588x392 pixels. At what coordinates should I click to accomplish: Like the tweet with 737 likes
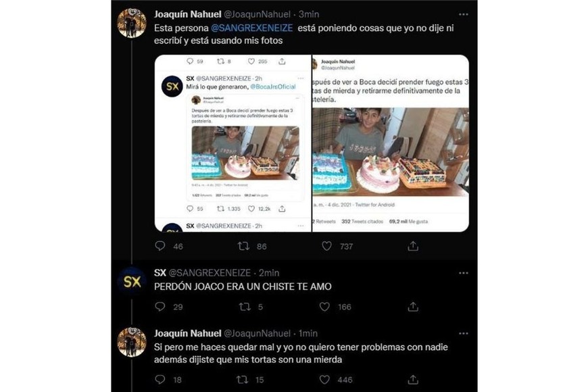click(327, 246)
